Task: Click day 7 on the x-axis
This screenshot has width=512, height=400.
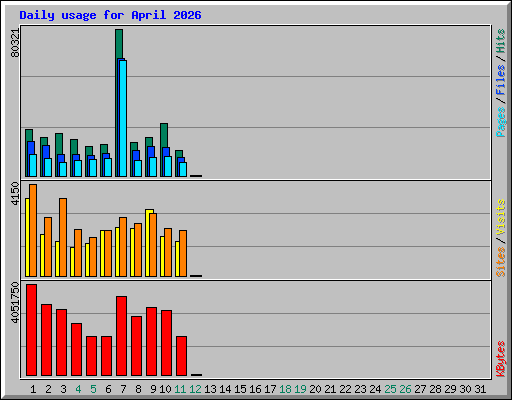Action: pos(123,389)
